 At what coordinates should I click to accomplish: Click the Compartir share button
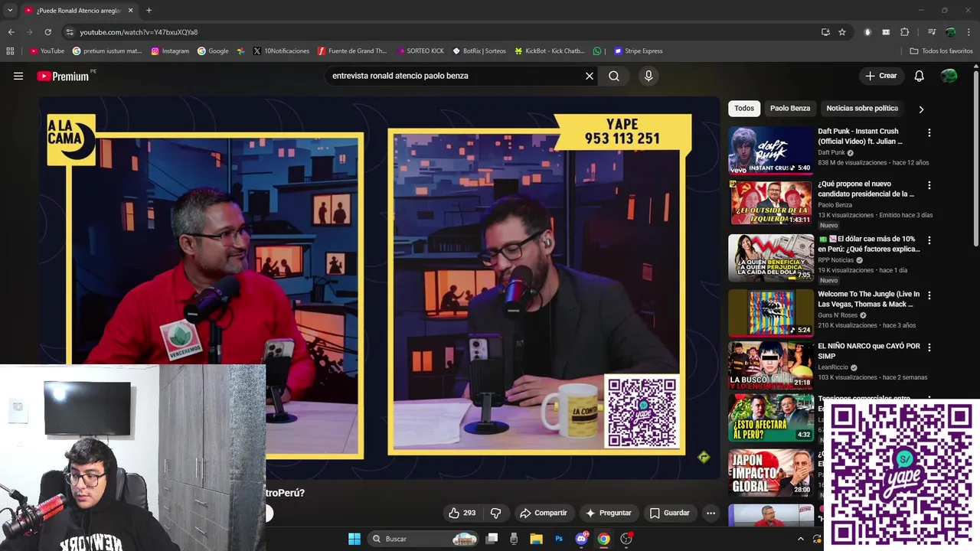[x=544, y=513]
